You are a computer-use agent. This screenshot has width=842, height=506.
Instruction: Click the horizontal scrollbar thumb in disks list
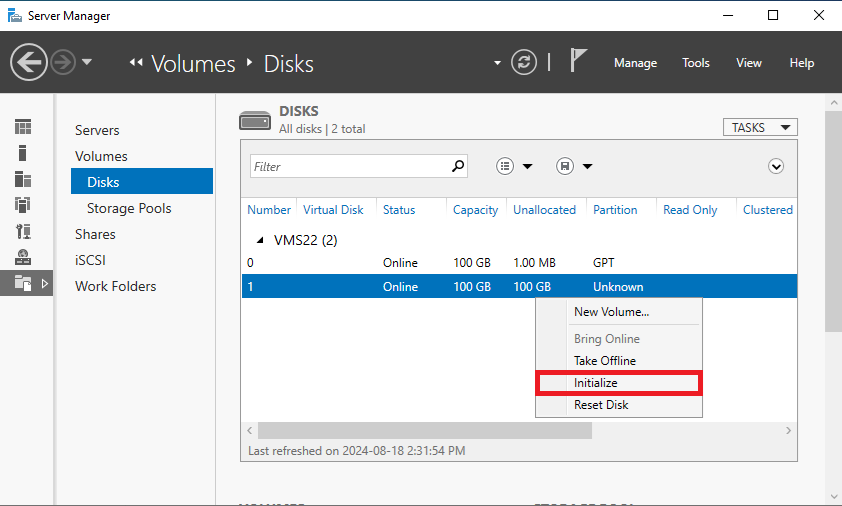425,430
